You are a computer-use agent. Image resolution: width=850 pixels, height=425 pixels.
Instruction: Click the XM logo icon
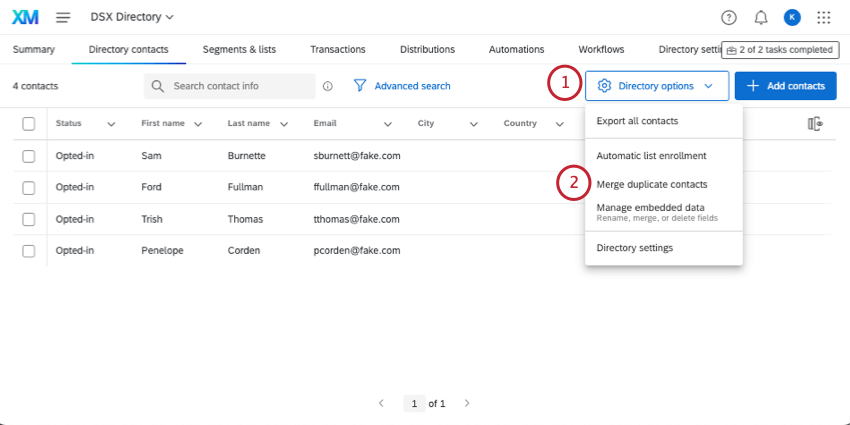click(x=25, y=17)
